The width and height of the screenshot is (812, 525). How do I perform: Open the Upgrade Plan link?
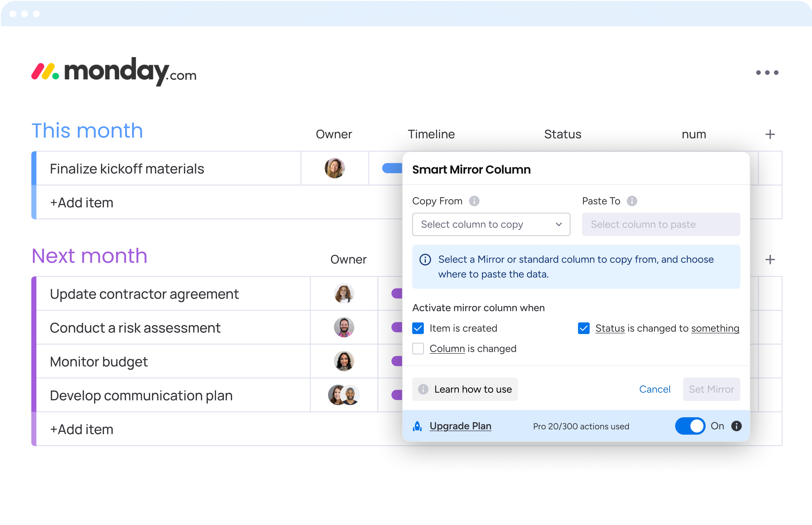[460, 426]
